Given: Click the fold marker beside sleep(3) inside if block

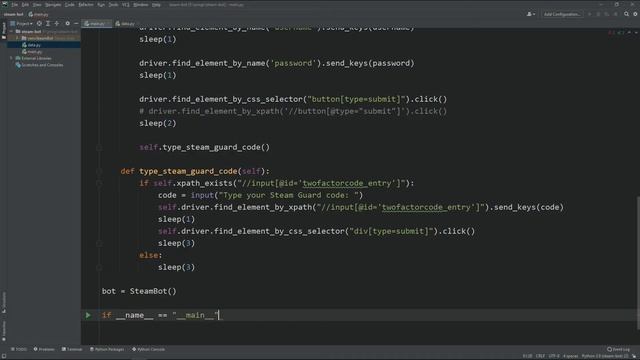Looking at the screenshot, I should coord(99,243).
